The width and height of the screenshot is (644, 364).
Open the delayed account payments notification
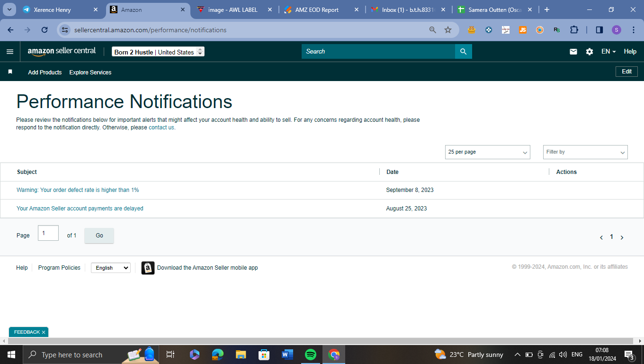80,209
